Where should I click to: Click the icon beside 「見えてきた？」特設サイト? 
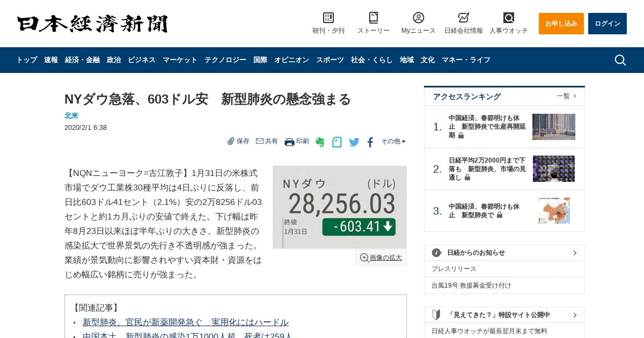click(437, 315)
